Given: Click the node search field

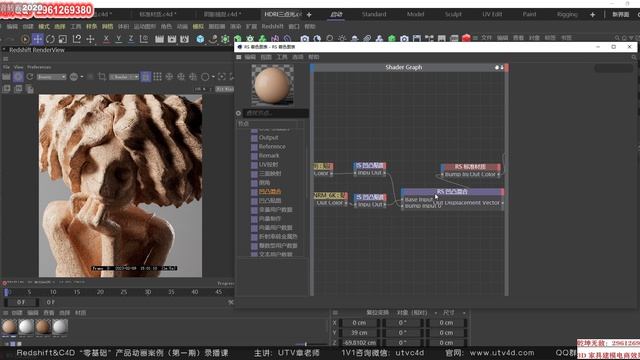Looking at the screenshot, I should coord(276,113).
